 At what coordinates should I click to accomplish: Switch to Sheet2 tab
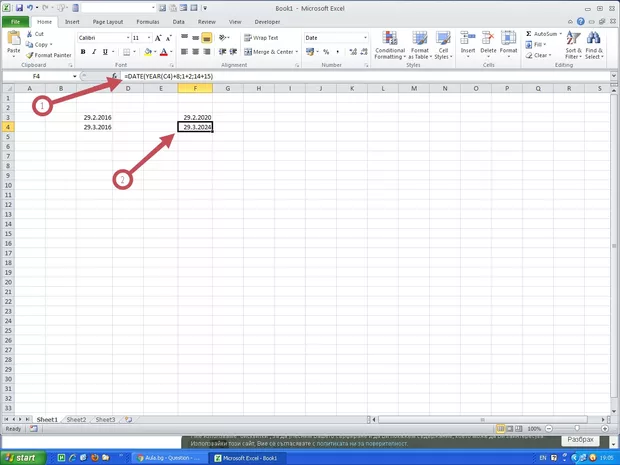(76, 420)
